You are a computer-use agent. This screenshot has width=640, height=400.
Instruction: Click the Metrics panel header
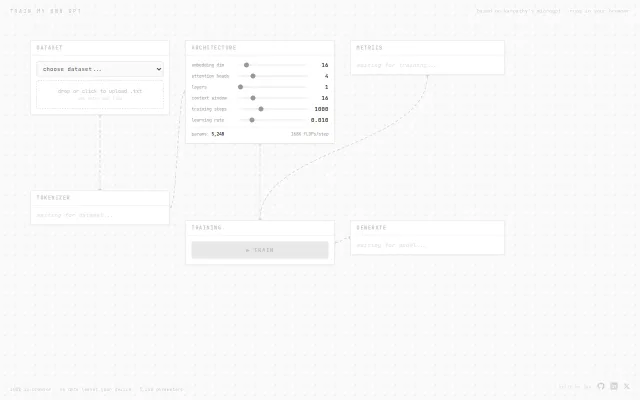[427, 48]
